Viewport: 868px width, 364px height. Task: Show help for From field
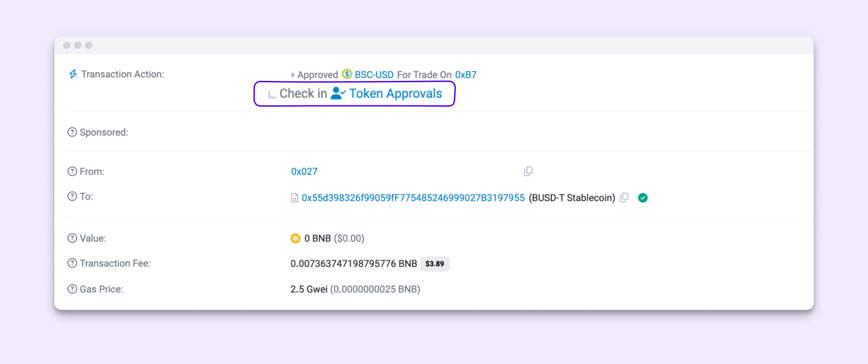point(72,171)
